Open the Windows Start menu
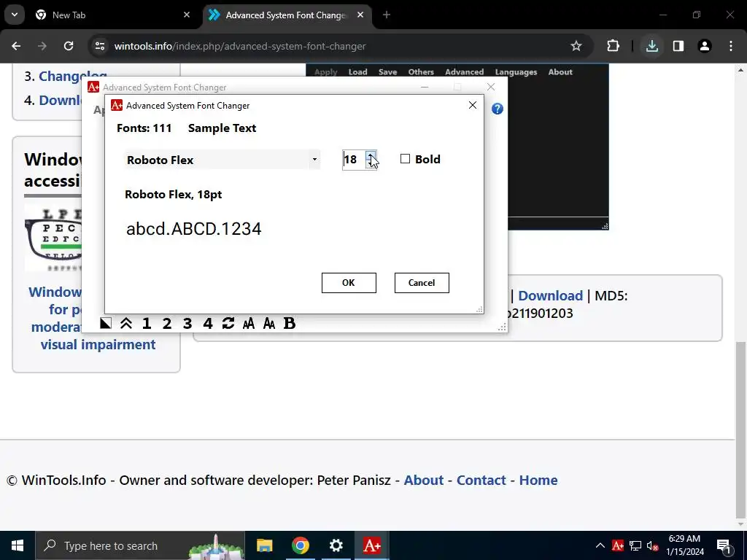This screenshot has height=560, width=747. tap(18, 545)
